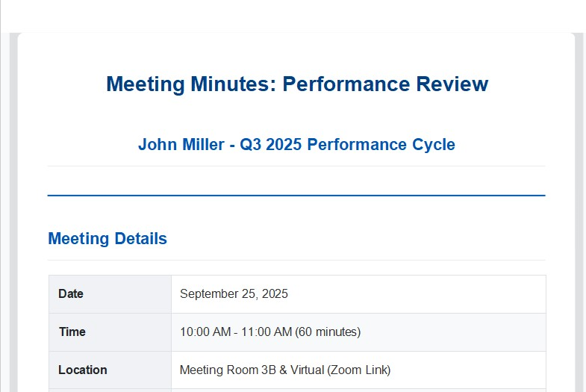
Task: Click the (60 minutes) duration text
Action: coord(328,332)
